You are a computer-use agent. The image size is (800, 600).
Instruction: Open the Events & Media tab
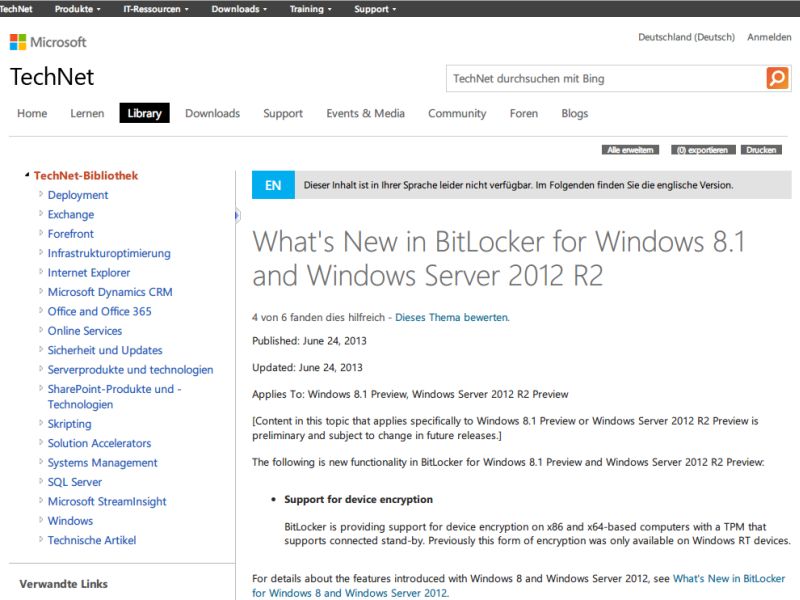(365, 113)
